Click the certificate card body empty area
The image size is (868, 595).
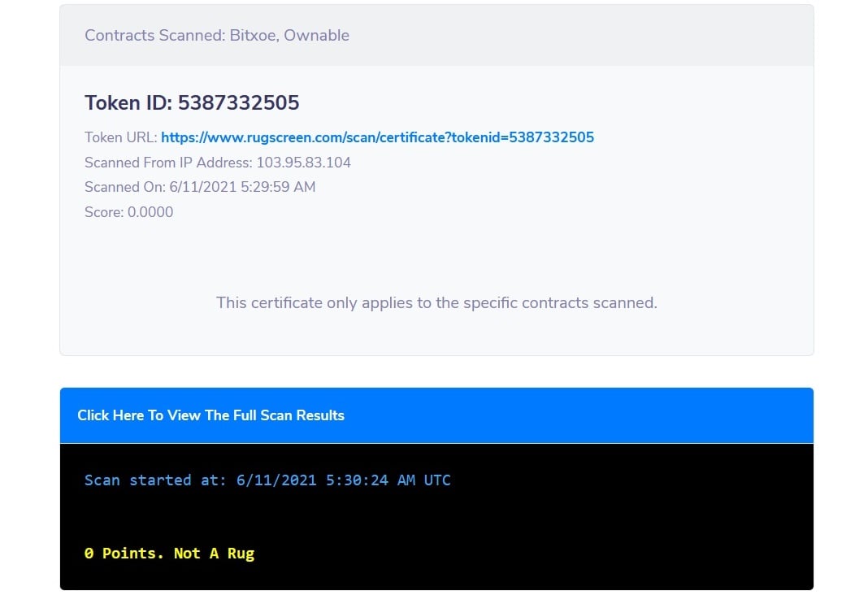[x=436, y=254]
